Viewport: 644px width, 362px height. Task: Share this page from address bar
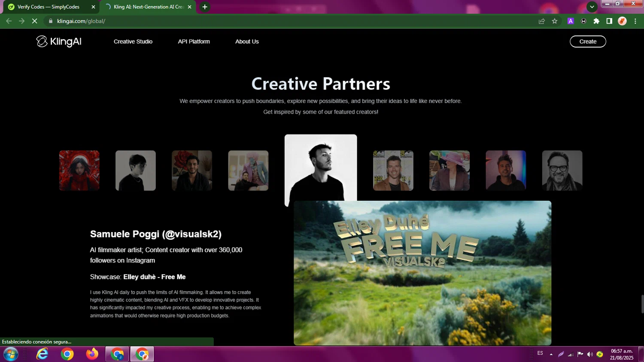[x=542, y=21]
